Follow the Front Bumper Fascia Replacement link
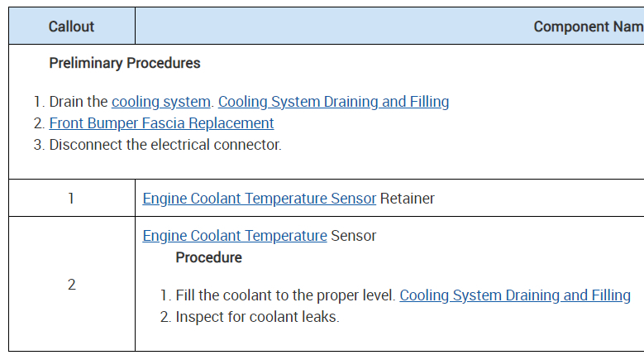This screenshot has width=644, height=355. pyautogui.click(x=161, y=123)
